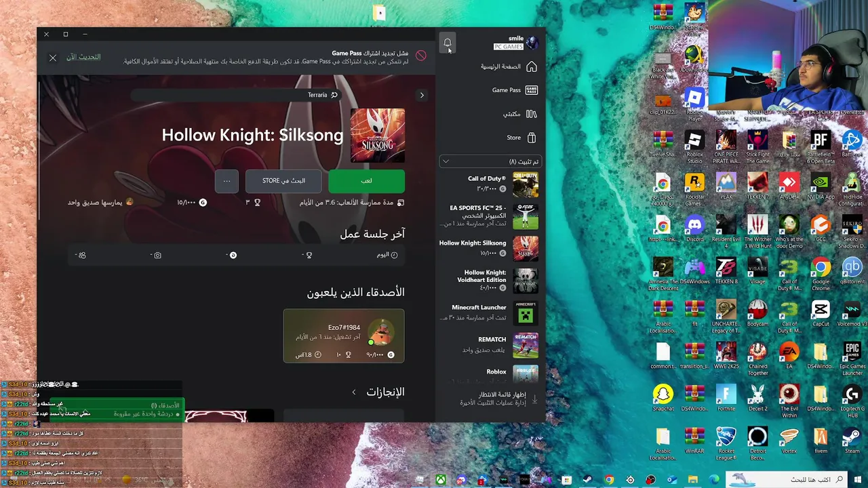Click the playtime duration stat (مدة ممارسة الألعاب)
Image resolution: width=868 pixels, height=488 pixels.
point(352,202)
